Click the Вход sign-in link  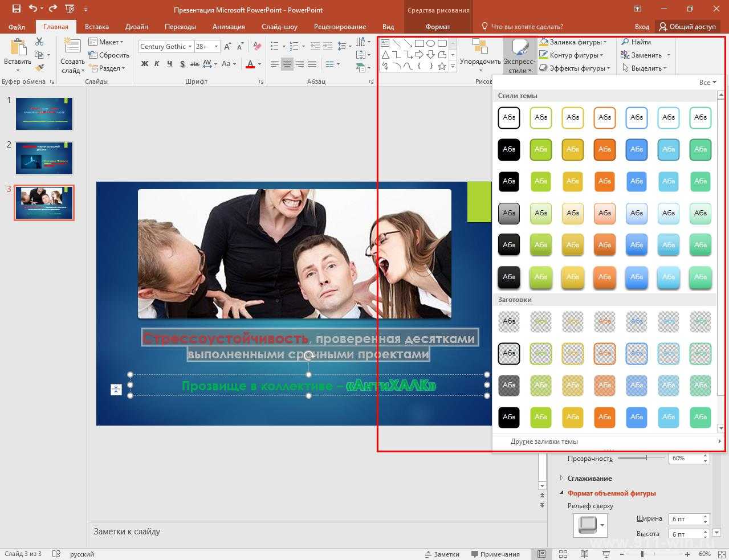pyautogui.click(x=642, y=27)
